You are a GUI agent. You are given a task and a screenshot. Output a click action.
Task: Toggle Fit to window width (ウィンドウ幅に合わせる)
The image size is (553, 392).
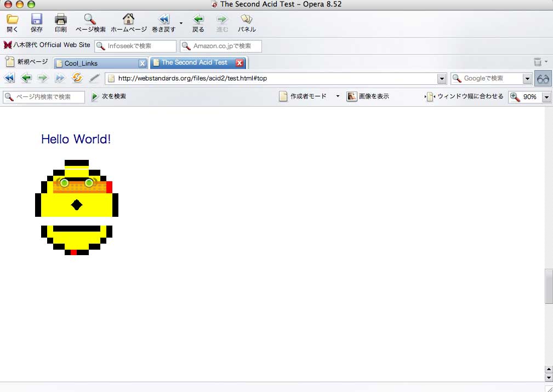click(464, 96)
